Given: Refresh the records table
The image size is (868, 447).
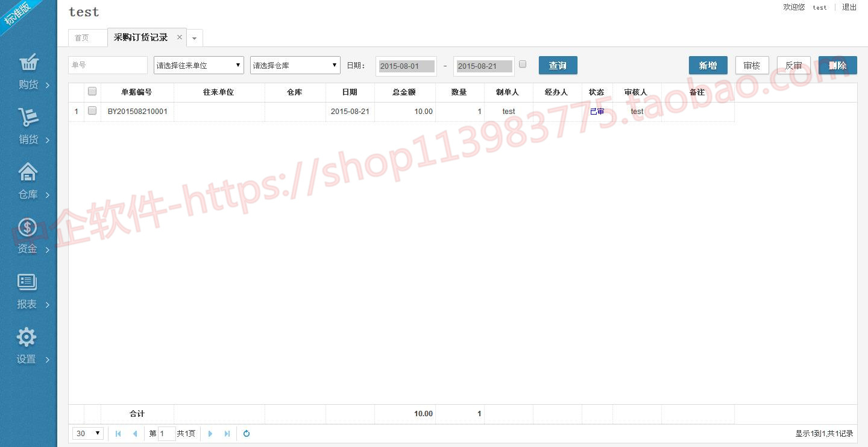Looking at the screenshot, I should [x=247, y=433].
